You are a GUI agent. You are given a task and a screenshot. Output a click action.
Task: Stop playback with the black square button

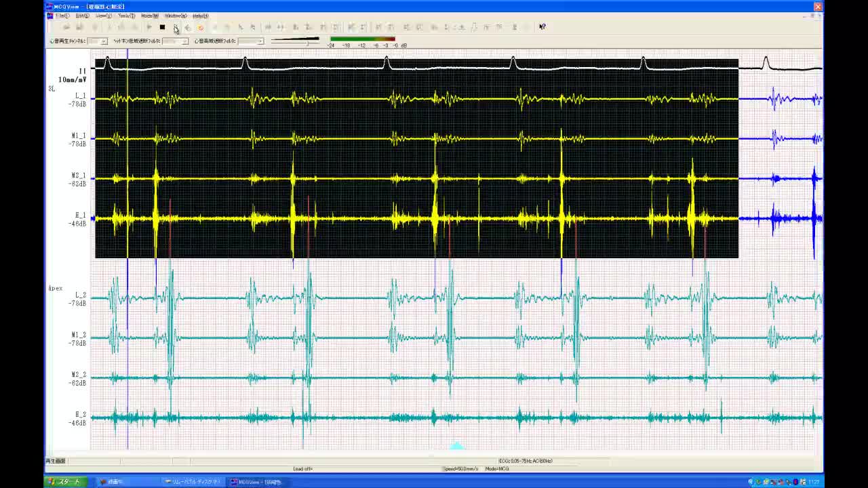point(162,27)
